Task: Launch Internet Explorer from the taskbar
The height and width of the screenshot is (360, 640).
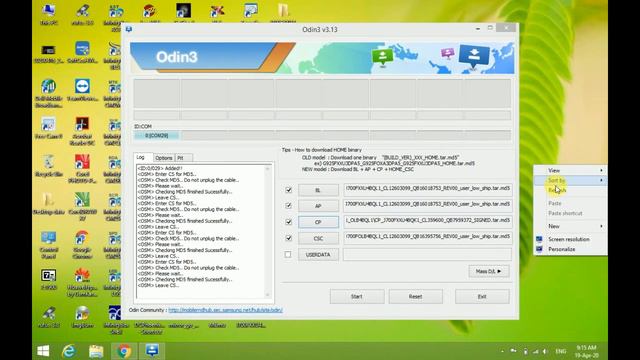Action: point(69,351)
